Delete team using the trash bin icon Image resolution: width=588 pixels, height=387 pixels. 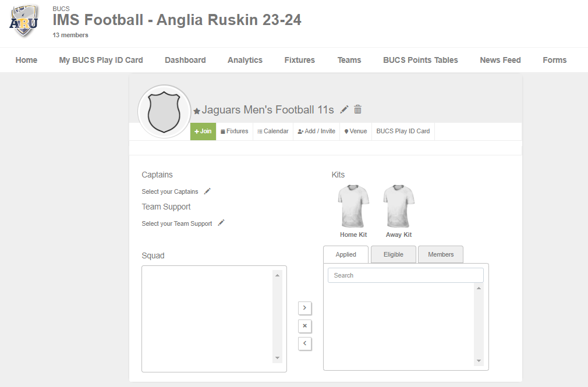pyautogui.click(x=358, y=109)
